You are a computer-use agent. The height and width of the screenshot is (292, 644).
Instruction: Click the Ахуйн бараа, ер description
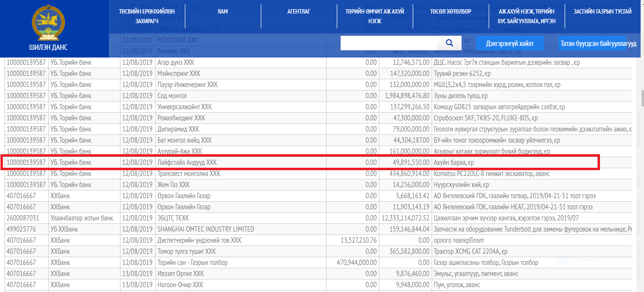click(x=453, y=162)
